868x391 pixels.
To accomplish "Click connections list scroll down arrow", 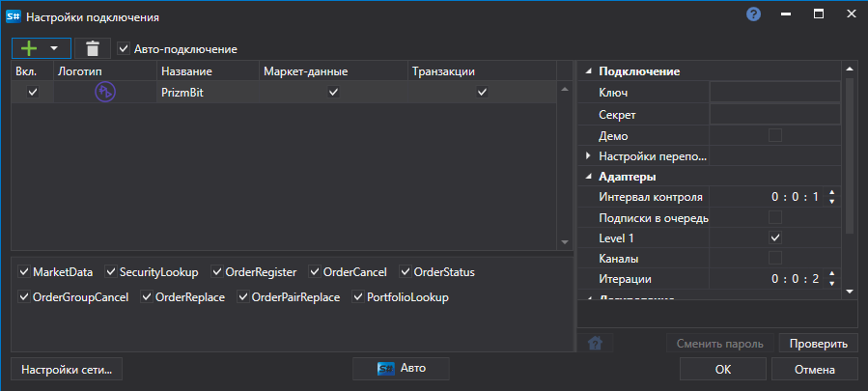I will tap(565, 242).
